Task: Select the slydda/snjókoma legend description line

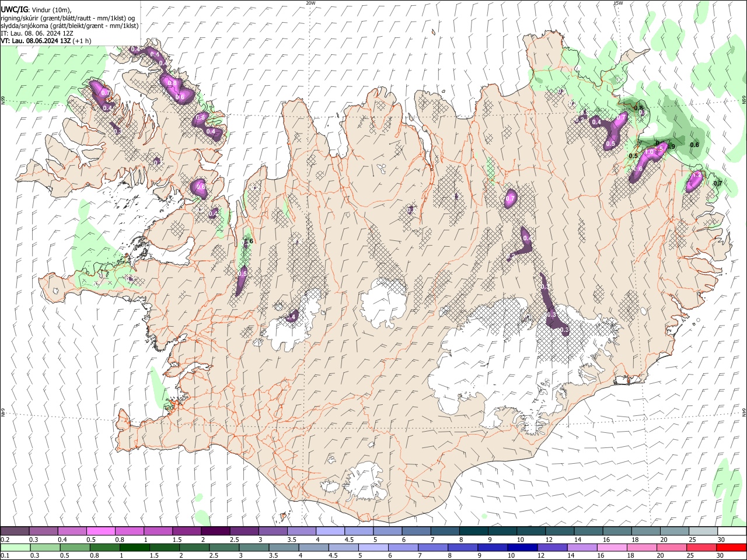Action: (x=69, y=26)
